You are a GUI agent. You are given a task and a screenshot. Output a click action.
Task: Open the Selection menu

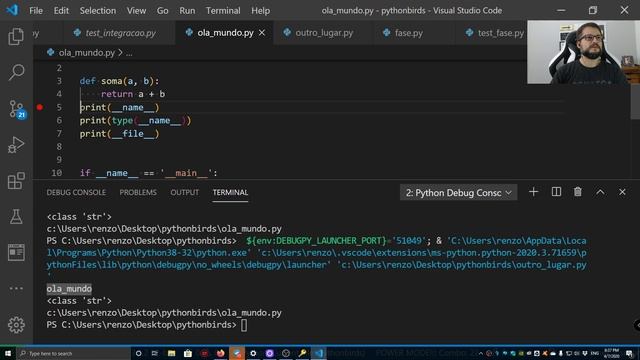pos(98,11)
